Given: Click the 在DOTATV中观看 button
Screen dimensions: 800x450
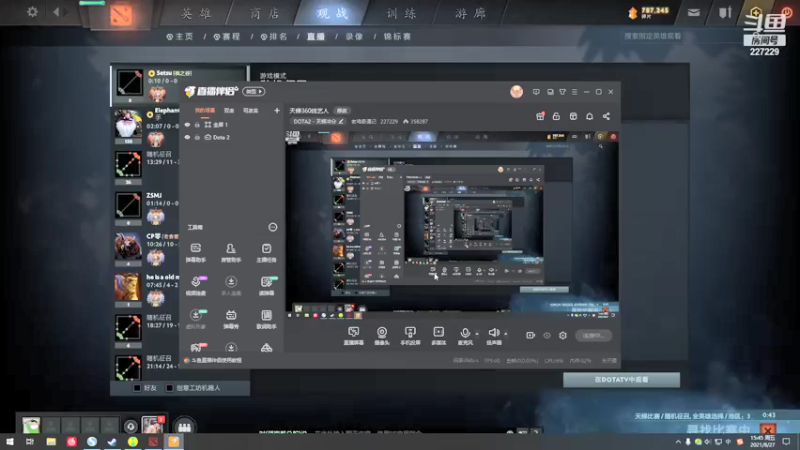Looking at the screenshot, I should click(x=621, y=380).
